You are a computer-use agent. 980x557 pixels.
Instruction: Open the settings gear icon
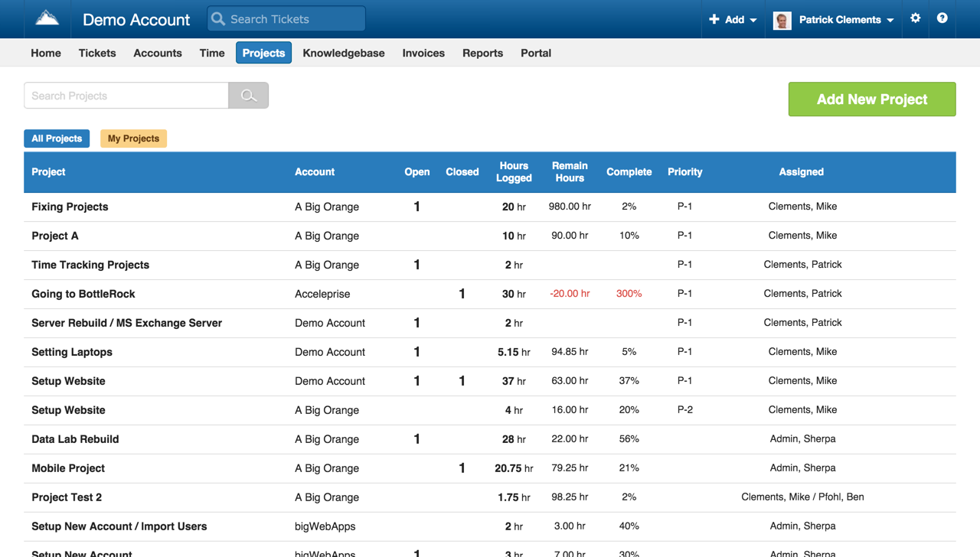pos(915,18)
